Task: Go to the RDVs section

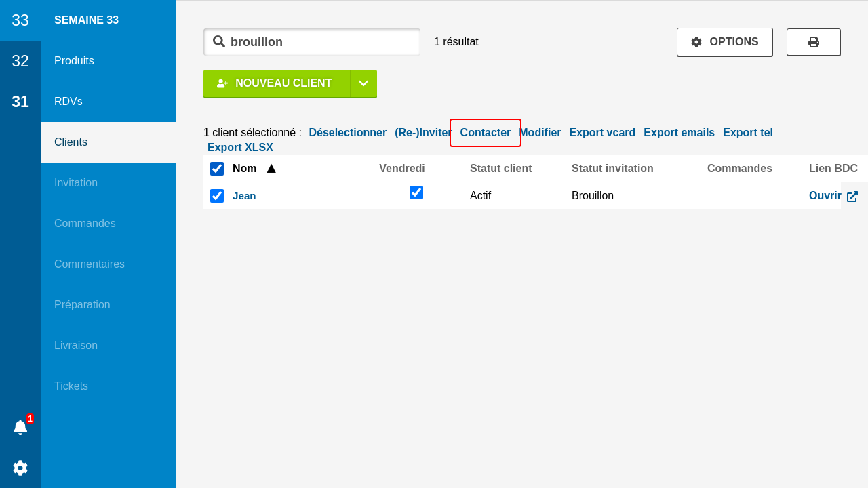Action: [68, 102]
